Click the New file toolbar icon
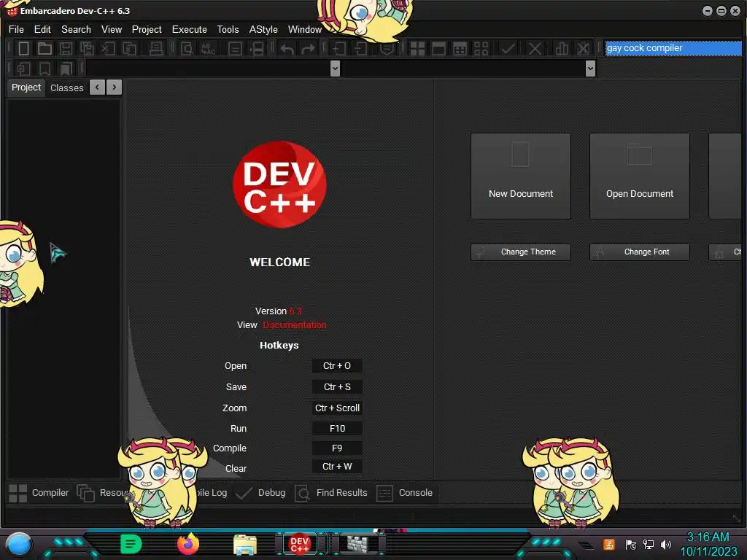Screen dimensions: 747x560 tap(23, 48)
